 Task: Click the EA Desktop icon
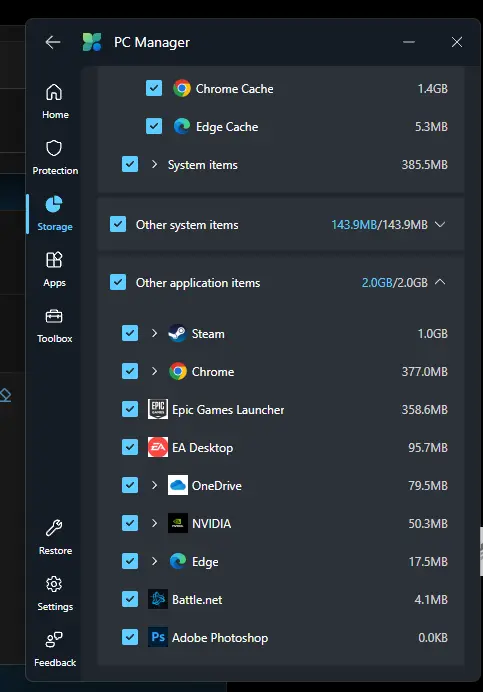click(x=158, y=447)
